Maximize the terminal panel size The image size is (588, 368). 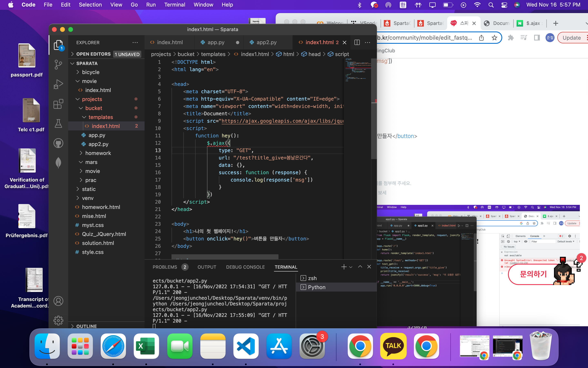point(360,267)
